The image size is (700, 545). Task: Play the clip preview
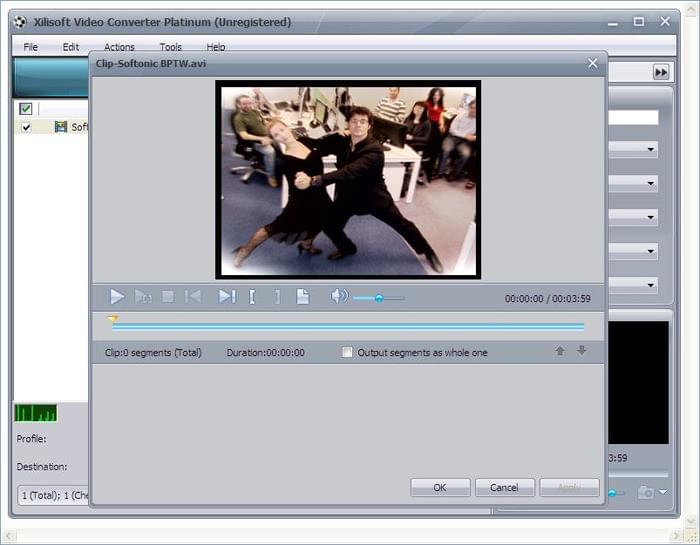click(x=117, y=296)
